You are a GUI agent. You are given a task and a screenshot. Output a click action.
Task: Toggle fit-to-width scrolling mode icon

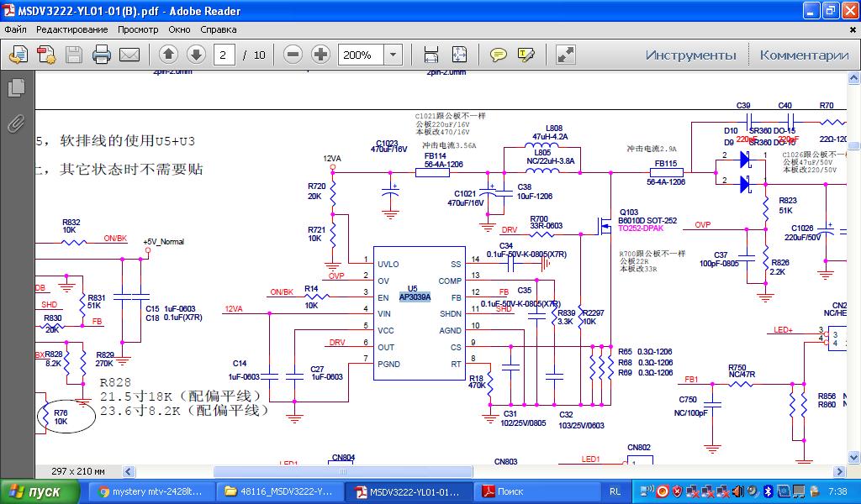click(431, 55)
